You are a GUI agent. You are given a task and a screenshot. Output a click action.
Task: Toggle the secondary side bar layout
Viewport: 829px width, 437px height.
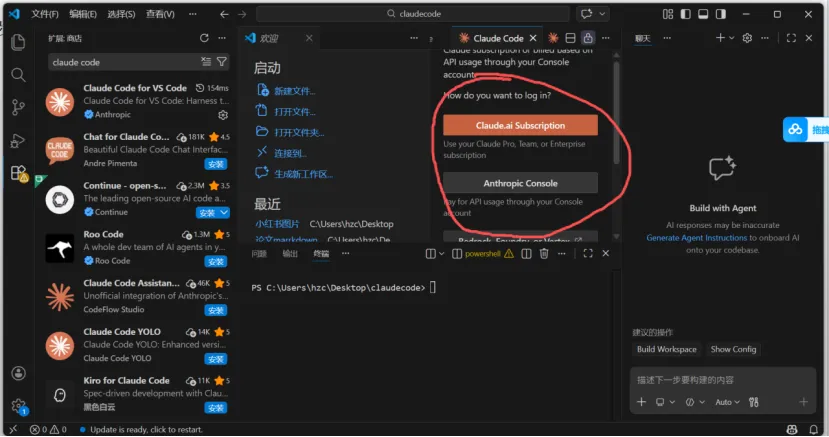(x=721, y=14)
